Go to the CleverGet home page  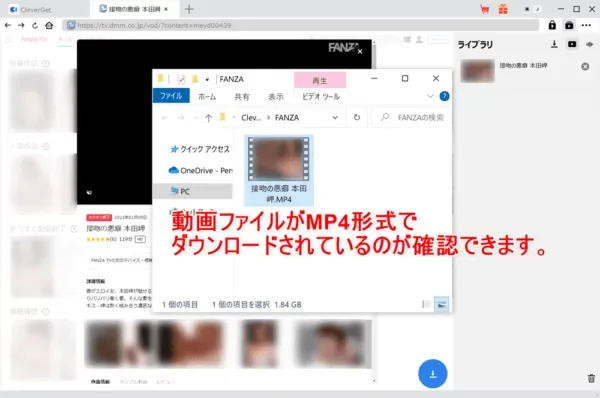(x=49, y=25)
